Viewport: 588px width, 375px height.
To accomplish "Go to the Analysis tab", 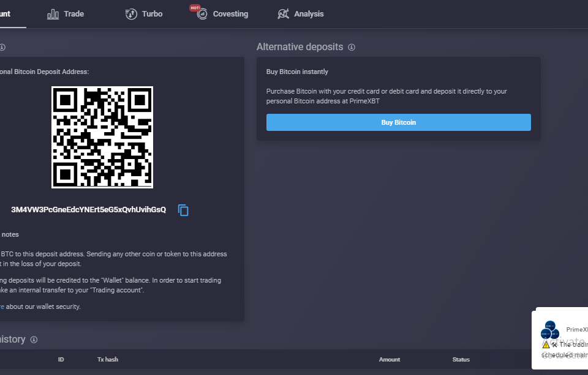I will point(300,14).
